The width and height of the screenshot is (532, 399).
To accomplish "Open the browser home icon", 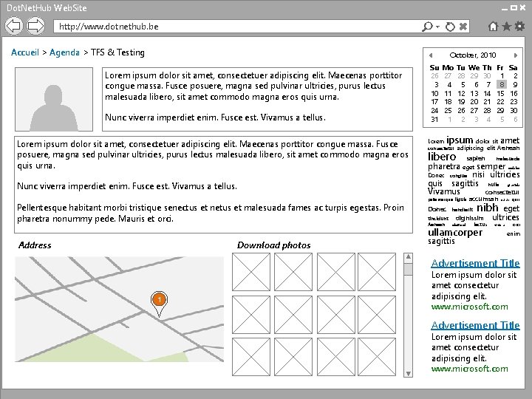I will 493,27.
